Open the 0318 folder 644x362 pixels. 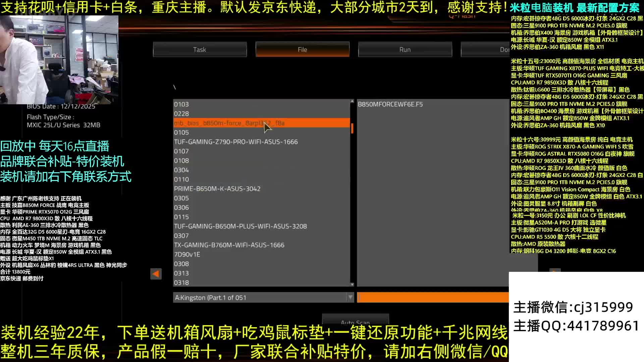pyautogui.click(x=181, y=283)
